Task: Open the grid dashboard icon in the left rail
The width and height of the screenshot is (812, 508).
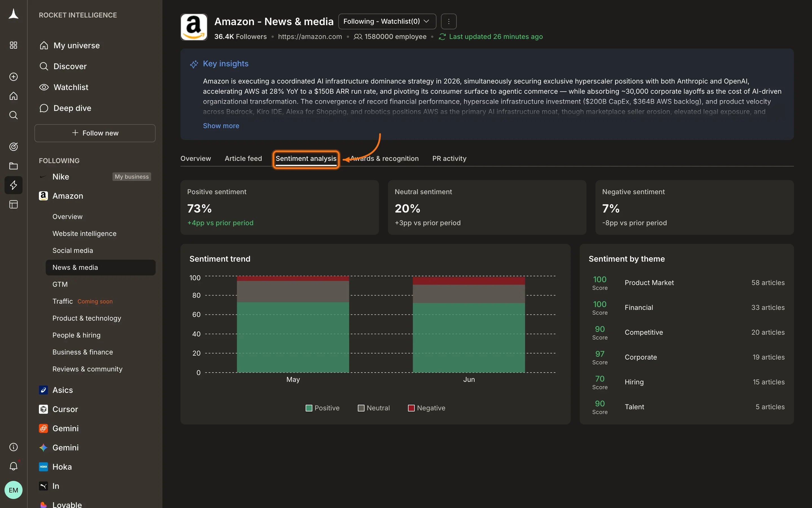Action: [x=14, y=45]
